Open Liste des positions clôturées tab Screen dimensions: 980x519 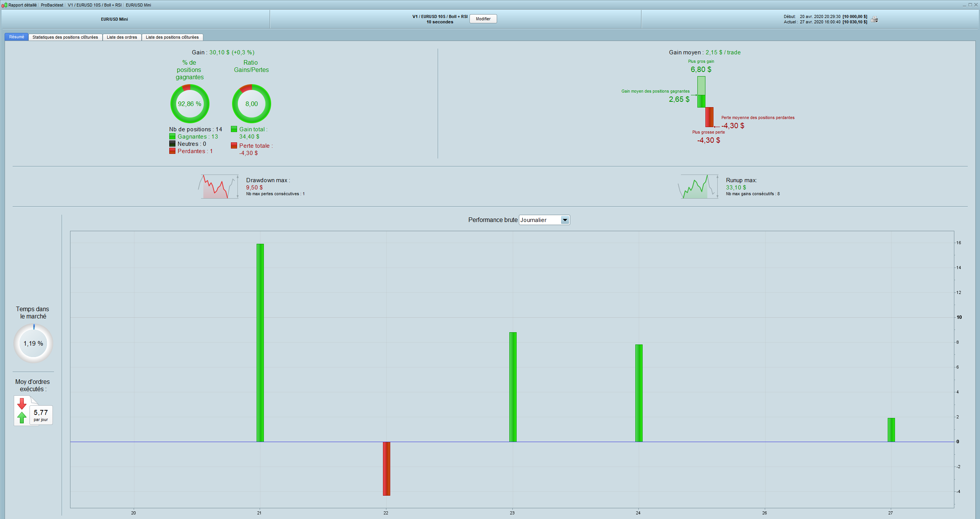172,37
